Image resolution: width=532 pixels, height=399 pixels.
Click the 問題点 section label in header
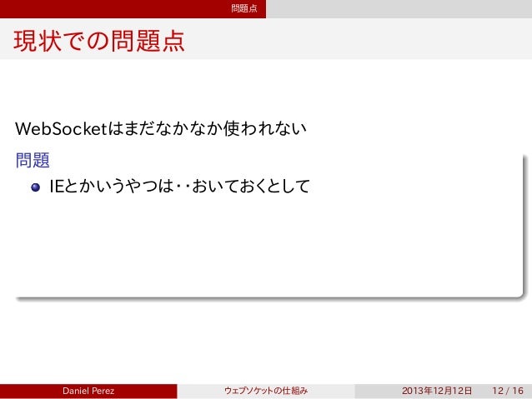pyautogui.click(x=244, y=8)
